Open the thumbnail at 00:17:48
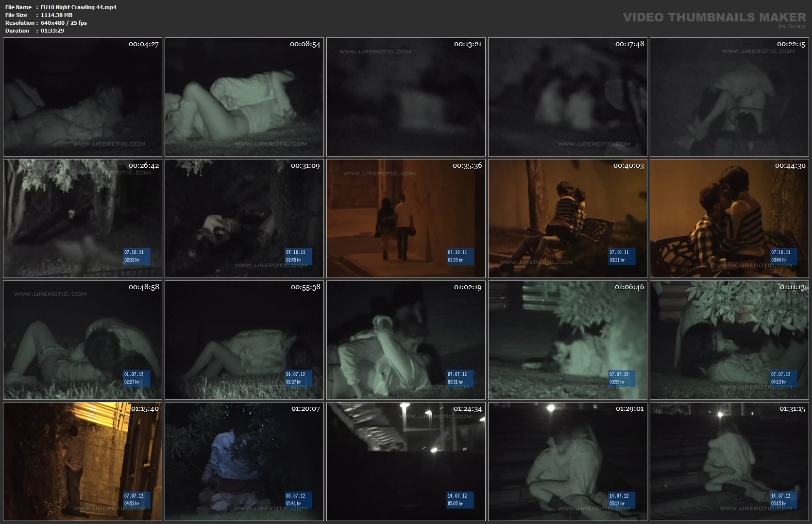The width and height of the screenshot is (812, 524). point(567,97)
